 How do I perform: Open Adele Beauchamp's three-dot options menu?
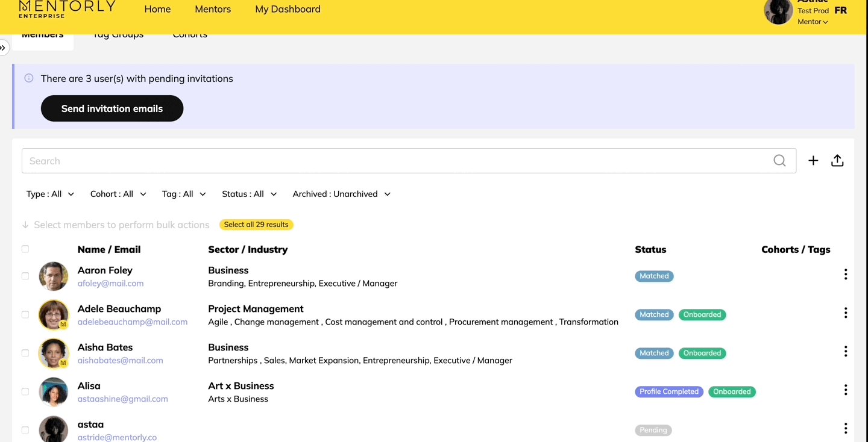point(845,313)
